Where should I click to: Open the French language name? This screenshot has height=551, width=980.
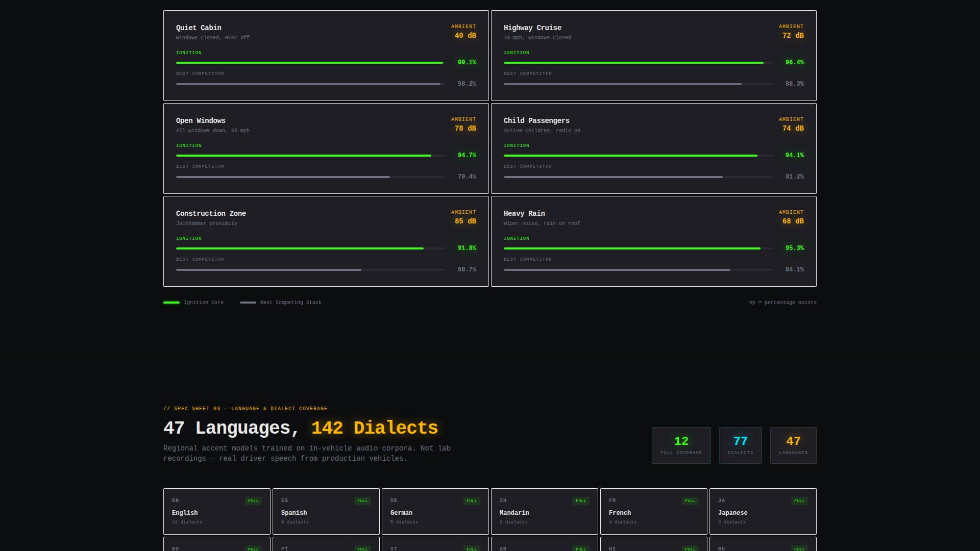(620, 513)
